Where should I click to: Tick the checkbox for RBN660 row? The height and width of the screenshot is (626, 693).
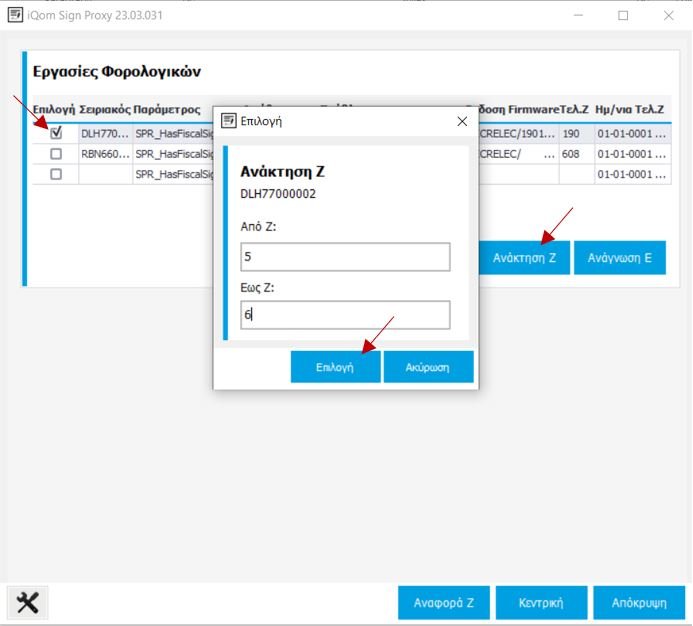coord(56,154)
